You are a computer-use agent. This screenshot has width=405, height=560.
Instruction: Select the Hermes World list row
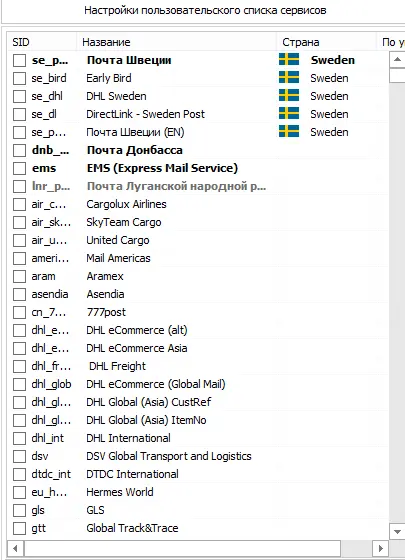[198, 492]
